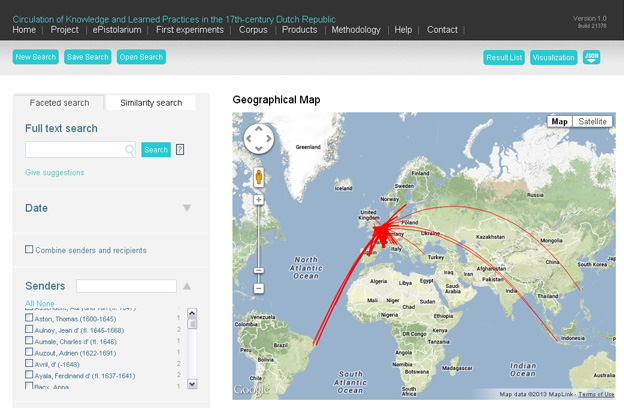Zoom out with the map minus button

pyautogui.click(x=259, y=288)
